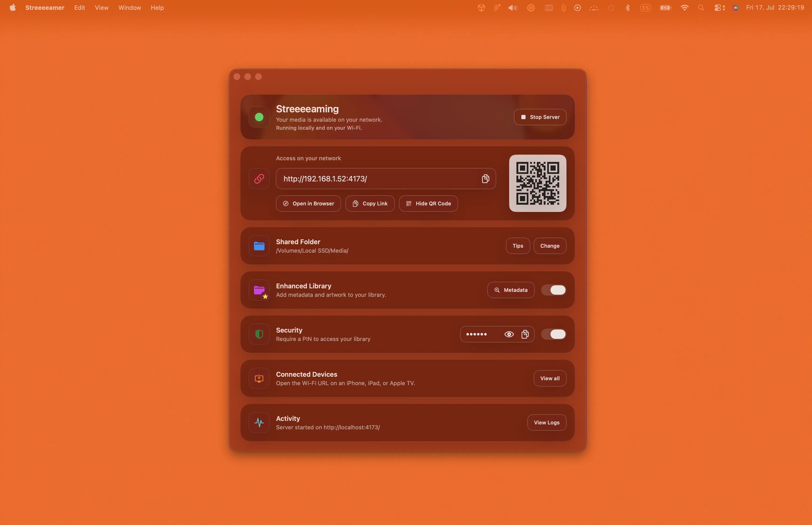Click the Stop Server button
This screenshot has width=812, height=525.
pos(540,117)
